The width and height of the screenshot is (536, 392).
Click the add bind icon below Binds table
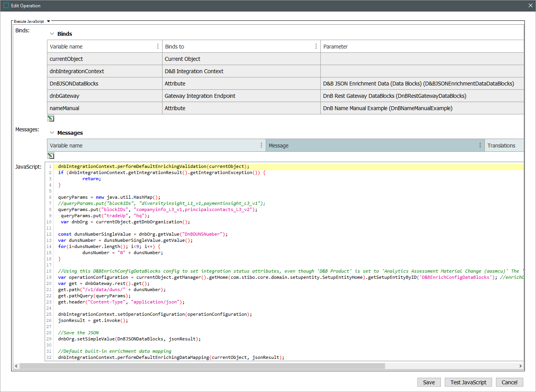coord(51,119)
